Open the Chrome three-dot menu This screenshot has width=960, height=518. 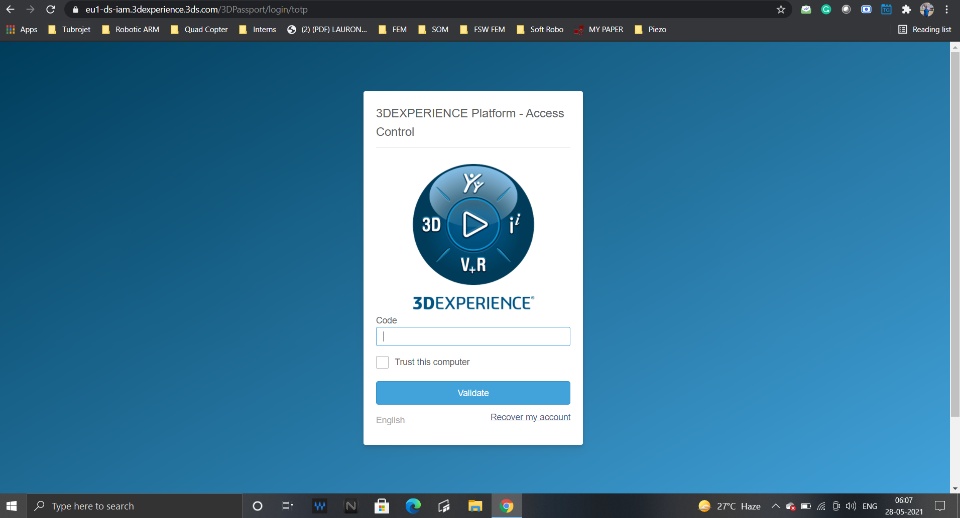(x=947, y=10)
